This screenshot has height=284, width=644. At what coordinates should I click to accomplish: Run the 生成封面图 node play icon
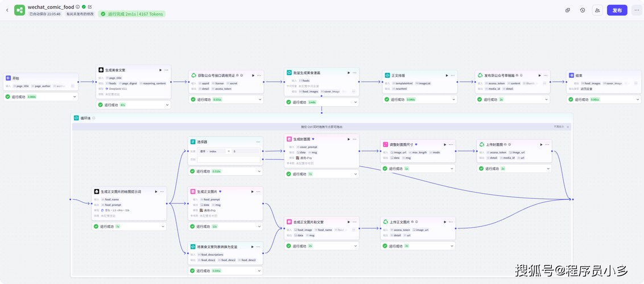coord(349,139)
